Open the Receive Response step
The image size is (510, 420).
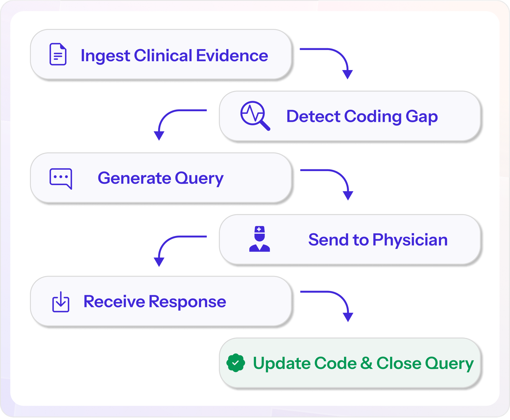(161, 301)
